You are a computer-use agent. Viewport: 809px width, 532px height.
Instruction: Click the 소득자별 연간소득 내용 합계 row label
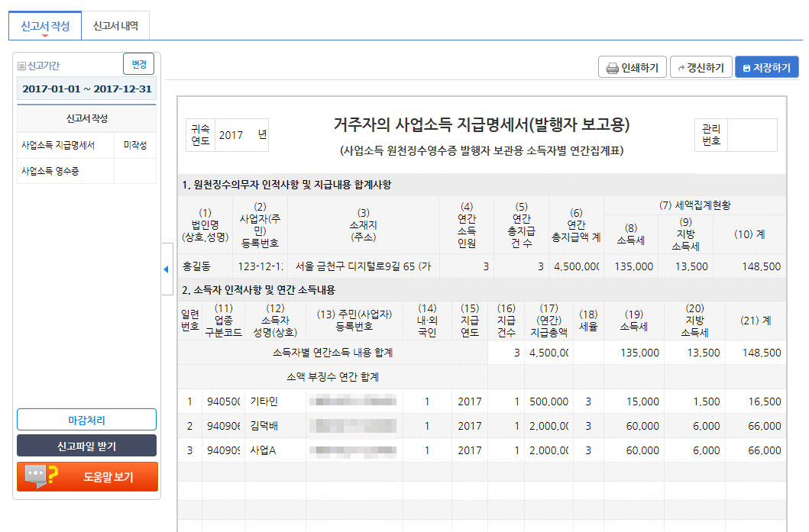click(x=333, y=353)
